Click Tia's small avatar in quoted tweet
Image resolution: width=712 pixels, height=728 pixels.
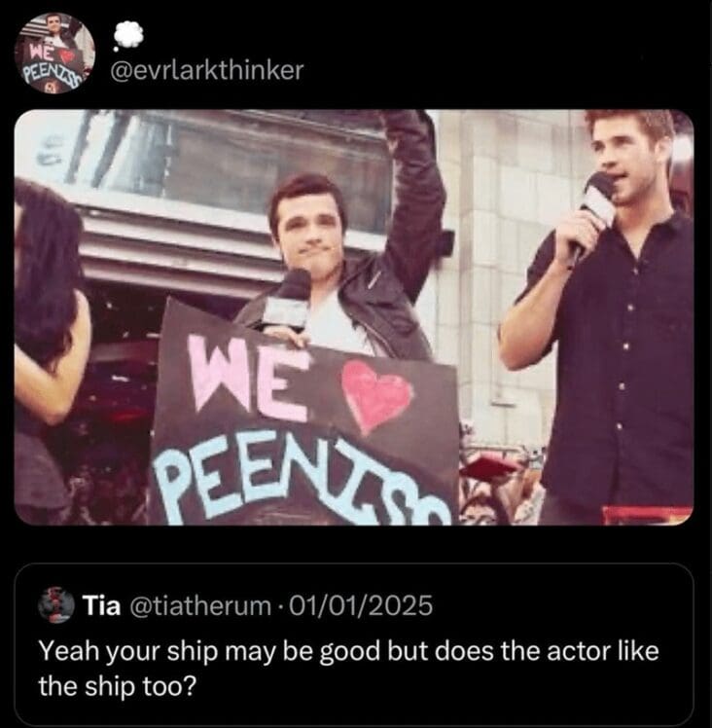pos(56,606)
